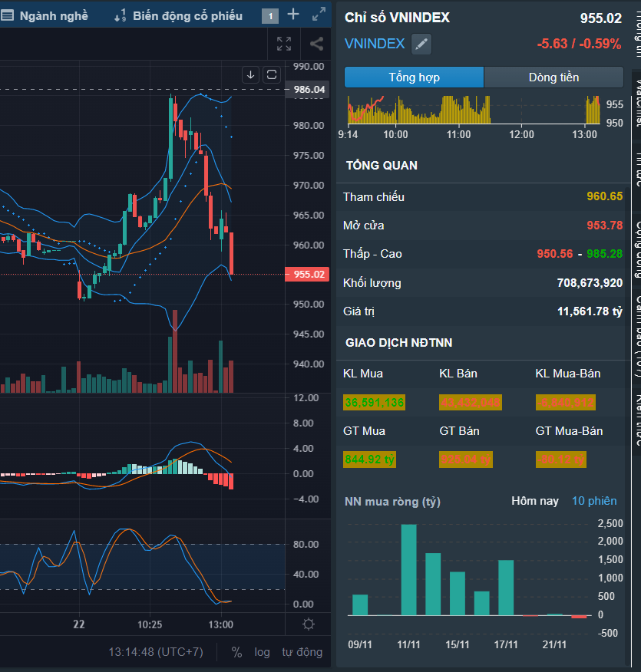Switch to the Dòng tiền tab

pos(553,77)
